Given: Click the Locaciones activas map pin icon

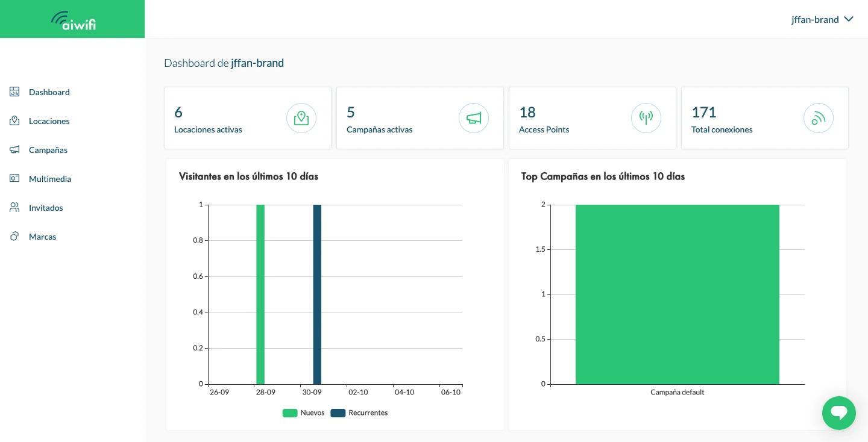Looking at the screenshot, I should coord(301,118).
